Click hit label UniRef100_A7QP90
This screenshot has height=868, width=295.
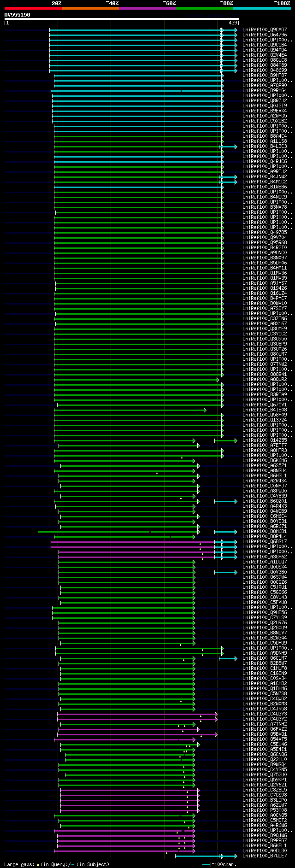point(265,86)
